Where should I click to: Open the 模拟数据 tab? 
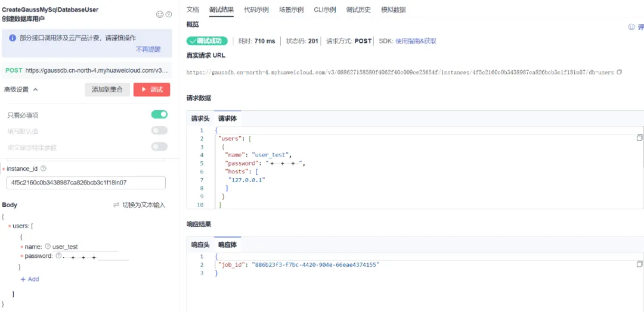(x=393, y=10)
